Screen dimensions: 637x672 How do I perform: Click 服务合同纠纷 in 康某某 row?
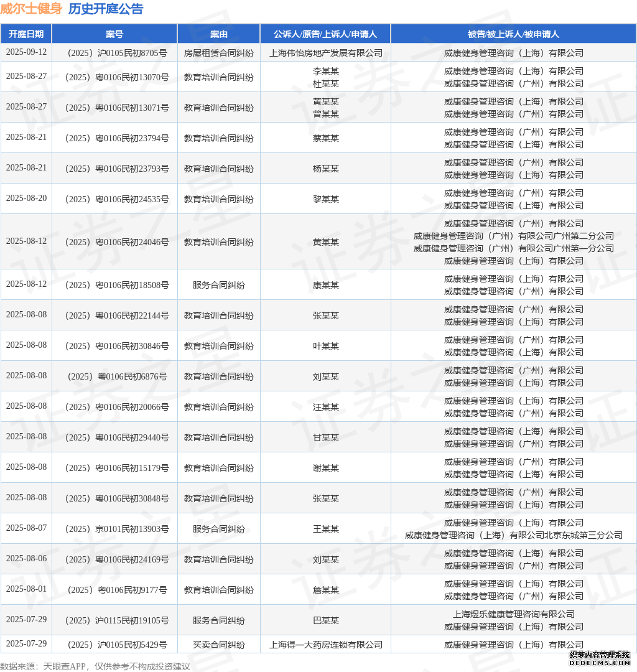(219, 285)
